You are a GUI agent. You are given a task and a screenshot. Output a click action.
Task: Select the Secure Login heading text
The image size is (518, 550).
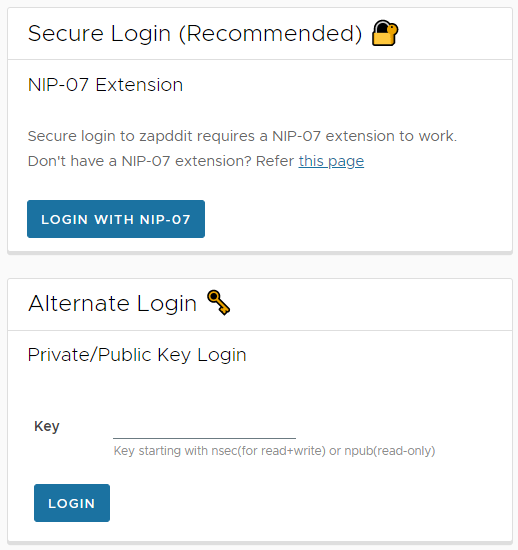pos(99,33)
